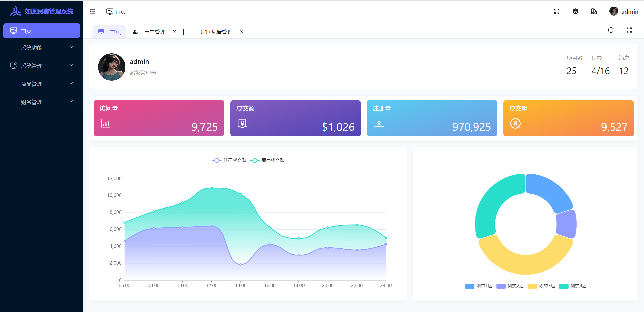This screenshot has height=312, width=644.
Task: Click the refresh tab icon
Action: click(x=611, y=30)
